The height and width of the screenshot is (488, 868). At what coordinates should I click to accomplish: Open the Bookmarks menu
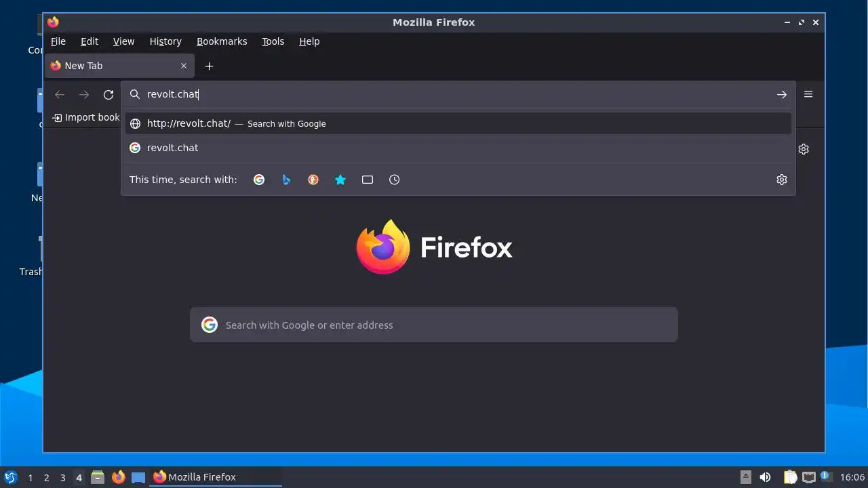[x=222, y=41]
